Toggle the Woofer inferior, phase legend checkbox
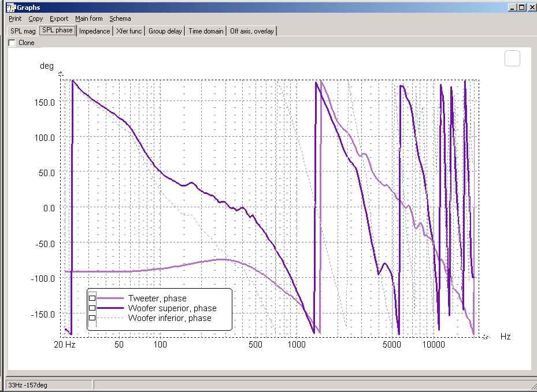Screen dimensions: 537x392 tap(92, 318)
